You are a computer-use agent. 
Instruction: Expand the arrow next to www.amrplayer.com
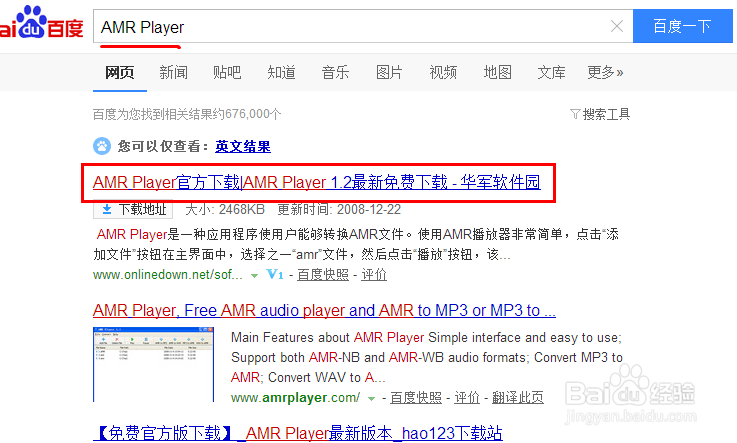coord(371,399)
